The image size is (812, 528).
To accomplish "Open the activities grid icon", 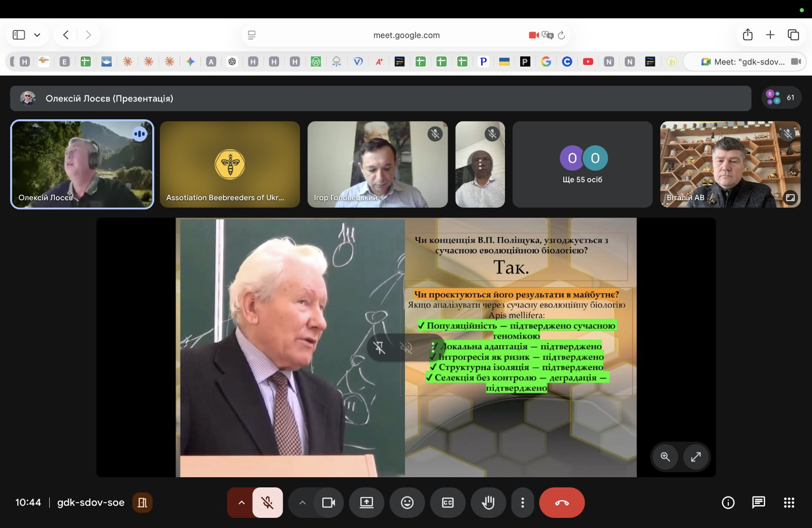I will tap(789, 503).
